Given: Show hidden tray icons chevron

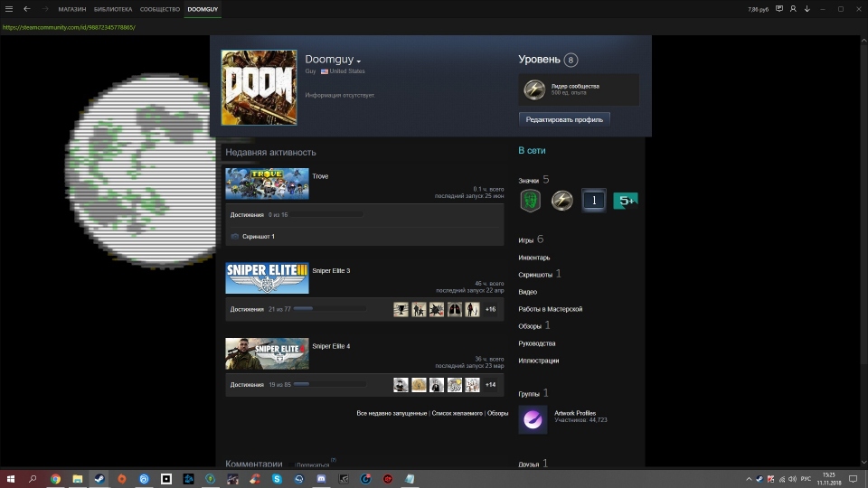Looking at the screenshot, I should [749, 479].
